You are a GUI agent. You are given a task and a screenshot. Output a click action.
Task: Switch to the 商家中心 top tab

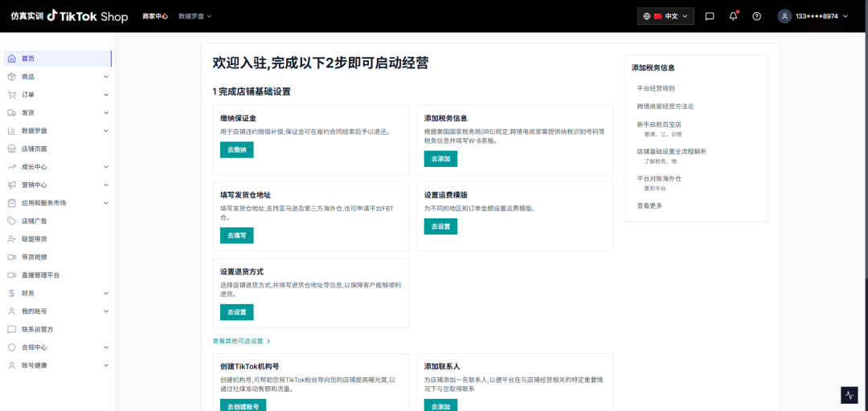[155, 16]
